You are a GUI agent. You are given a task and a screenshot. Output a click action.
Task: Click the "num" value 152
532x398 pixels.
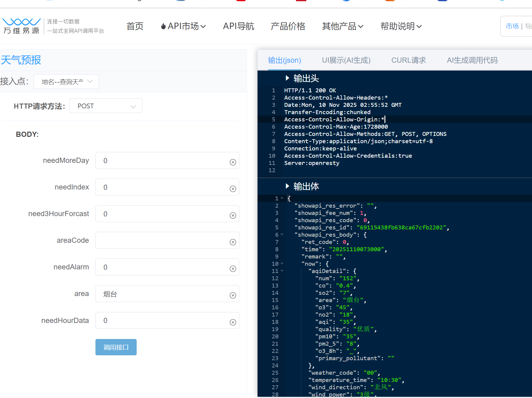click(347, 278)
